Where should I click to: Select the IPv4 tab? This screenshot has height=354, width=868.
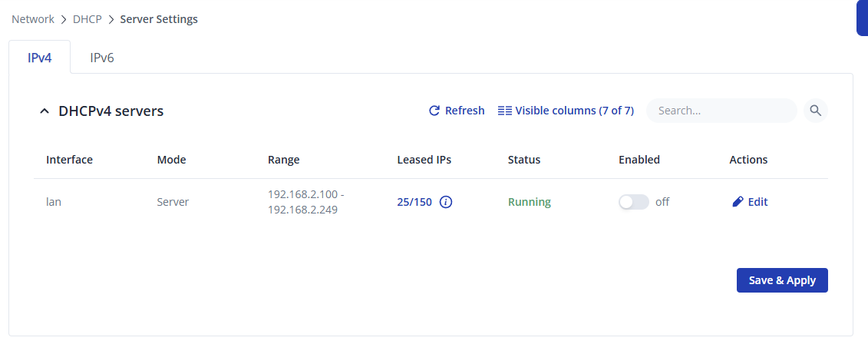(x=40, y=58)
